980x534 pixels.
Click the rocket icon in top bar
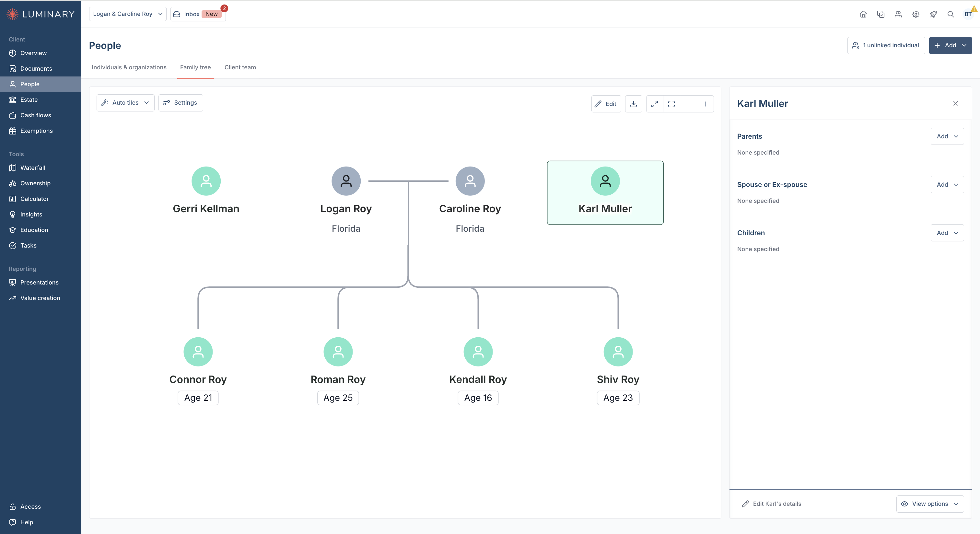[933, 14]
